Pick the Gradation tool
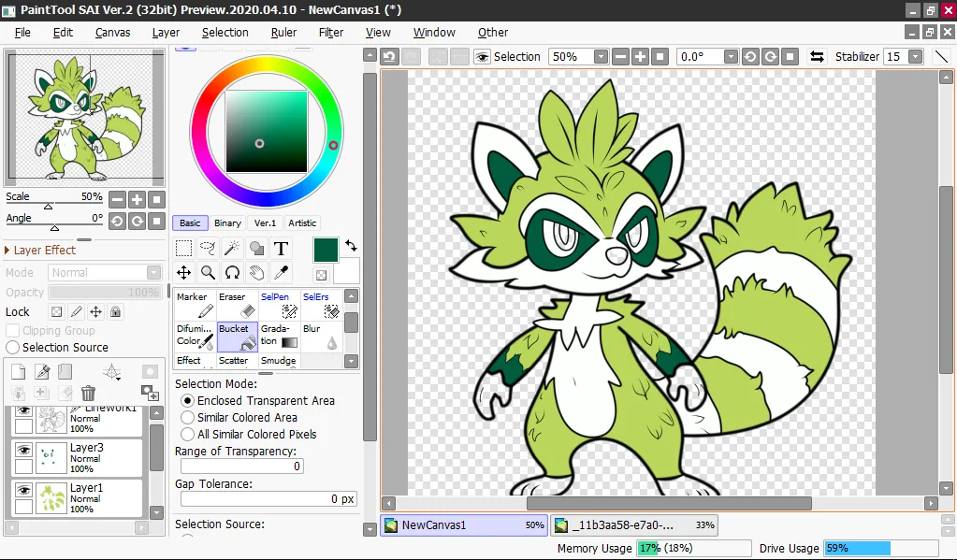Viewport: 957px width, 560px height. [x=279, y=337]
